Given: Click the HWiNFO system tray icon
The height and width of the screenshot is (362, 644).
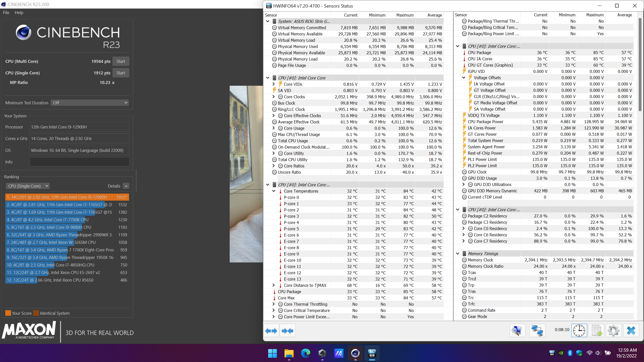Looking at the screenshot, I should coord(552,353).
